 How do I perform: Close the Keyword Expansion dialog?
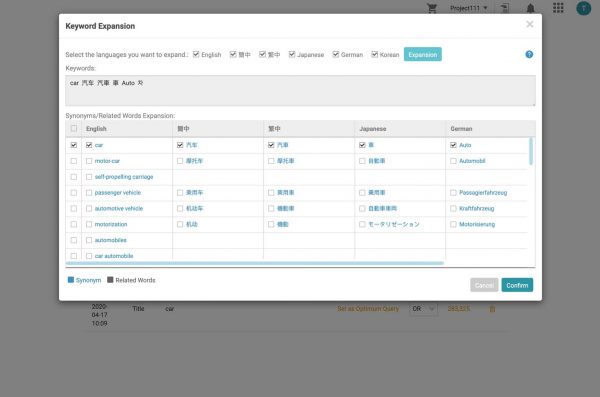click(530, 25)
